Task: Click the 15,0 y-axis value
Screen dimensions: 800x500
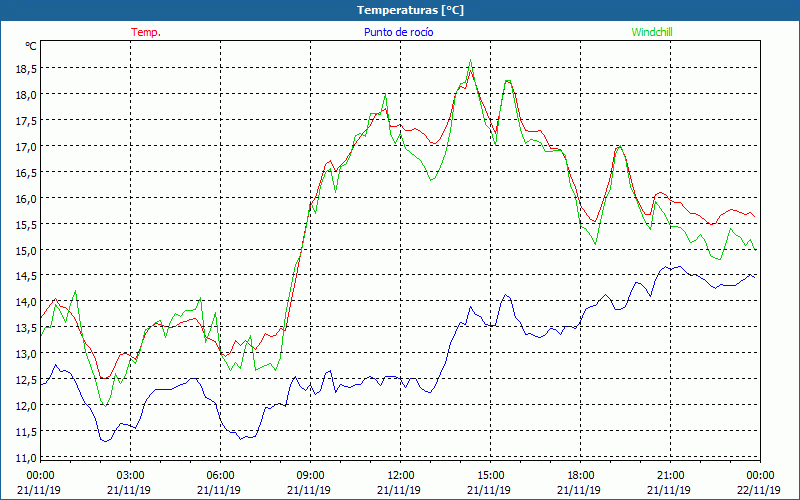Action: click(26, 250)
